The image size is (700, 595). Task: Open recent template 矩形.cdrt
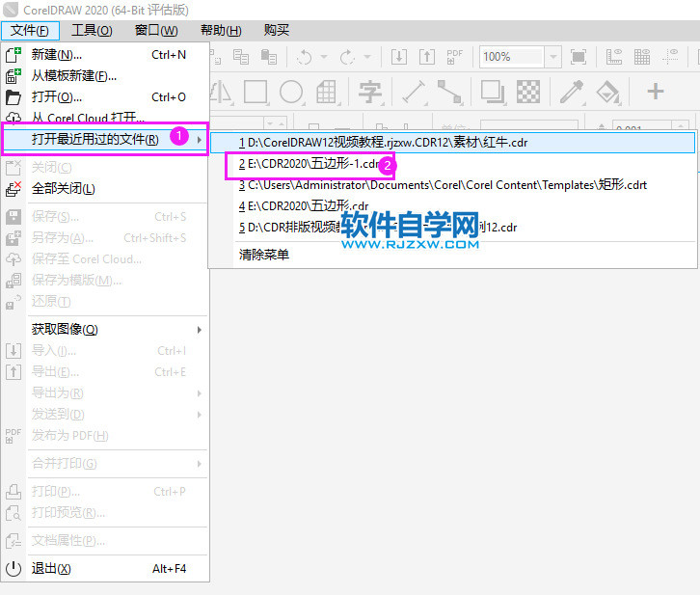(x=452, y=185)
